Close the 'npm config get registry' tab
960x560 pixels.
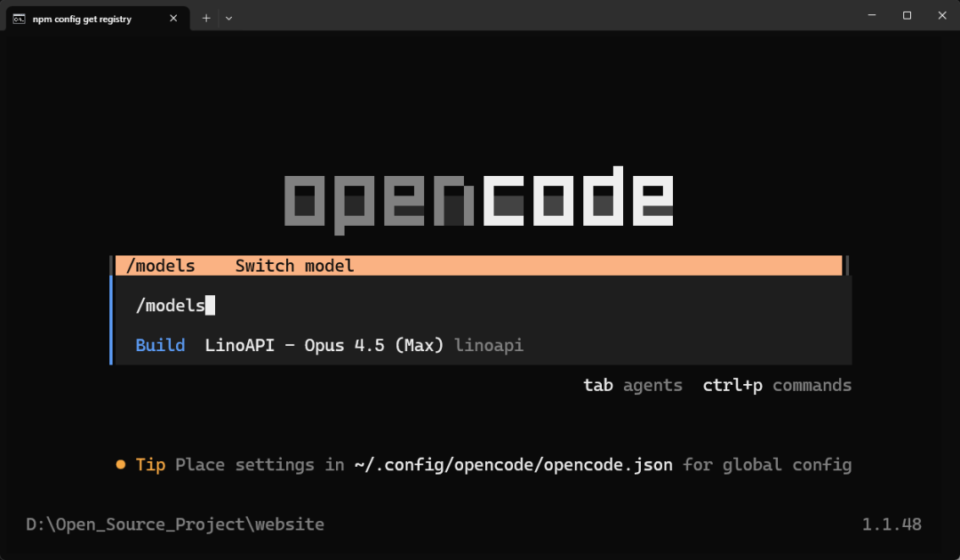click(x=173, y=19)
